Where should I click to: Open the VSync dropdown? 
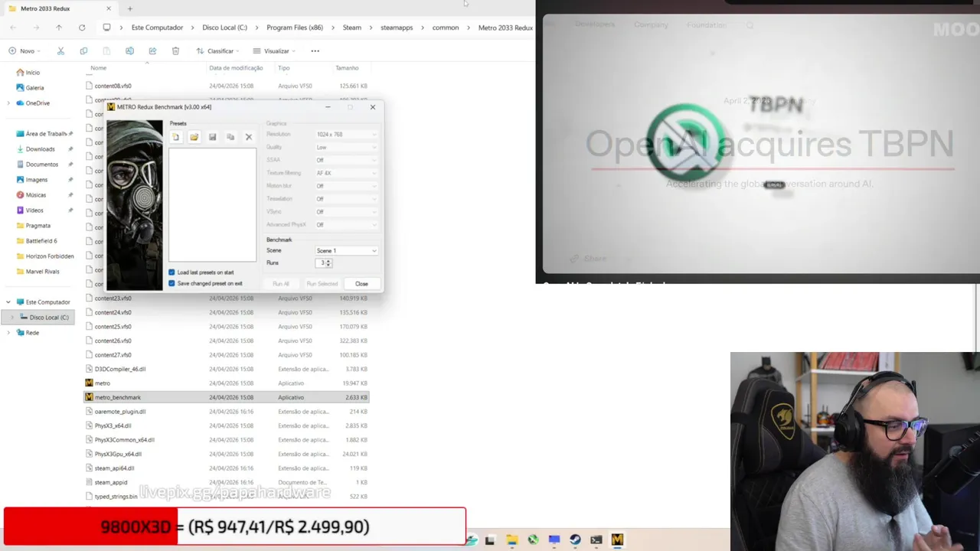point(346,212)
